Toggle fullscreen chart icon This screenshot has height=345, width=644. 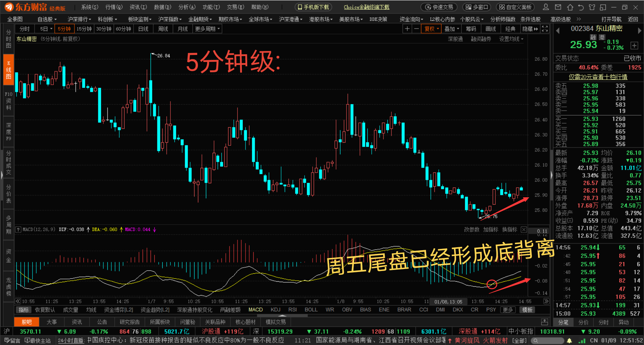tap(545, 29)
